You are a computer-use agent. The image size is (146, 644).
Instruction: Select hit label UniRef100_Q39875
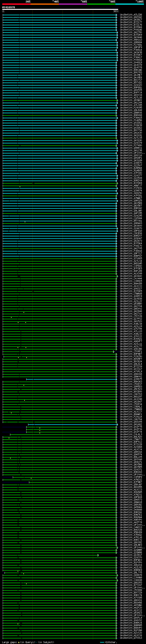click(x=131, y=379)
